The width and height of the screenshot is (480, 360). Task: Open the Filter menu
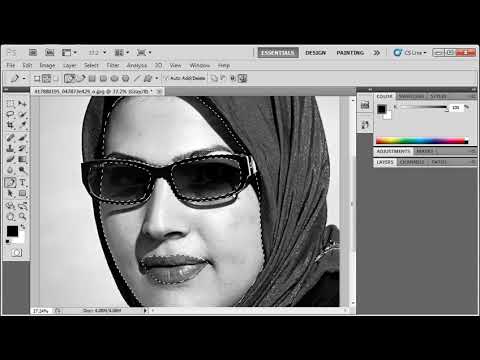pyautogui.click(x=113, y=65)
